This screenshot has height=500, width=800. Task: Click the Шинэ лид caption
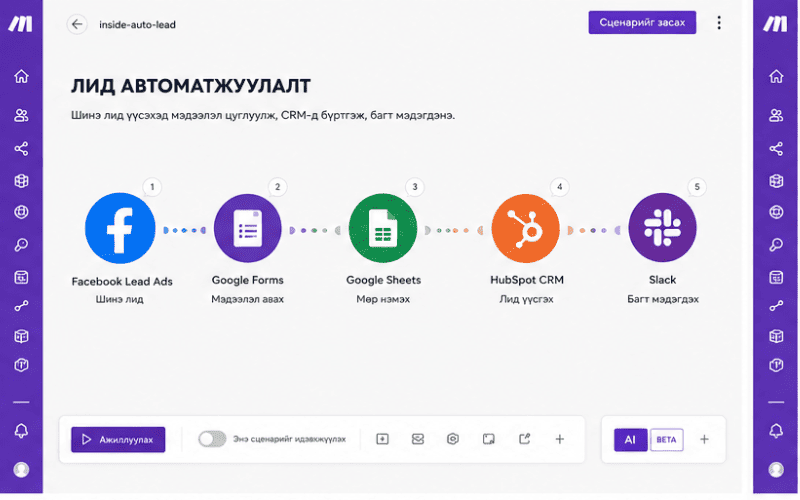pos(119,299)
